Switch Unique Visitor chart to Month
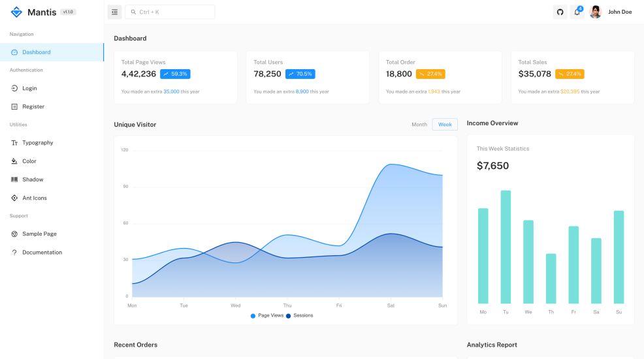Image resolution: width=644 pixels, height=359 pixels. click(x=419, y=125)
